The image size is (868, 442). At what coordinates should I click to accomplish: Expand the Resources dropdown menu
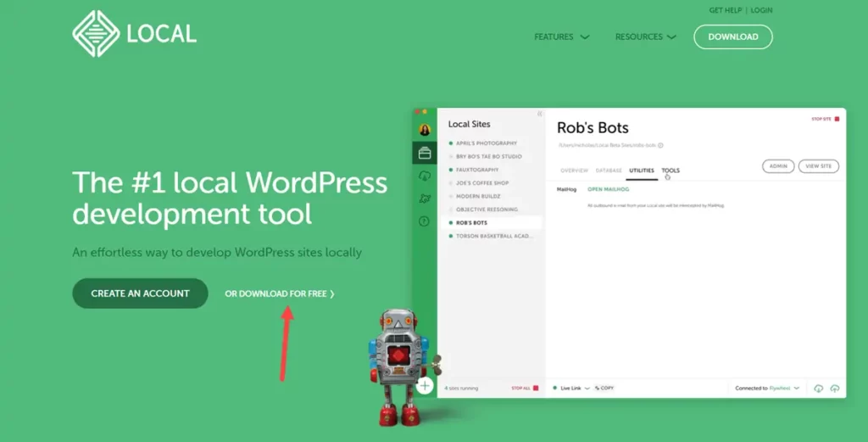(x=645, y=37)
